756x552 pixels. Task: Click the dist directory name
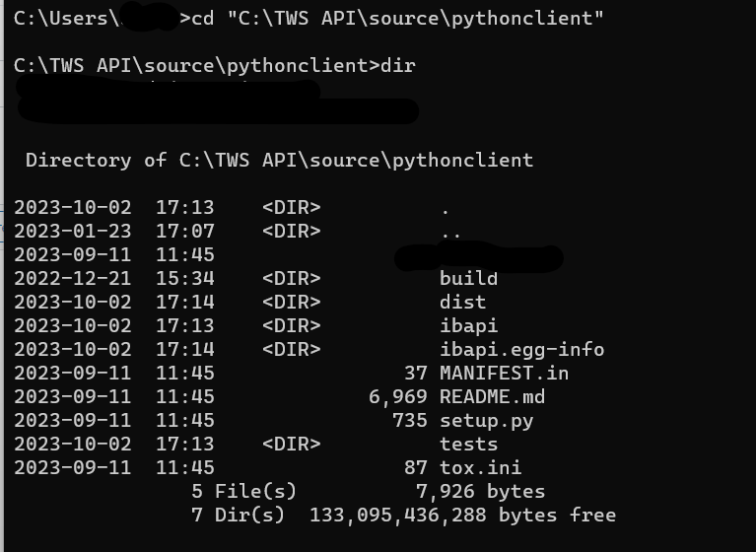click(462, 303)
